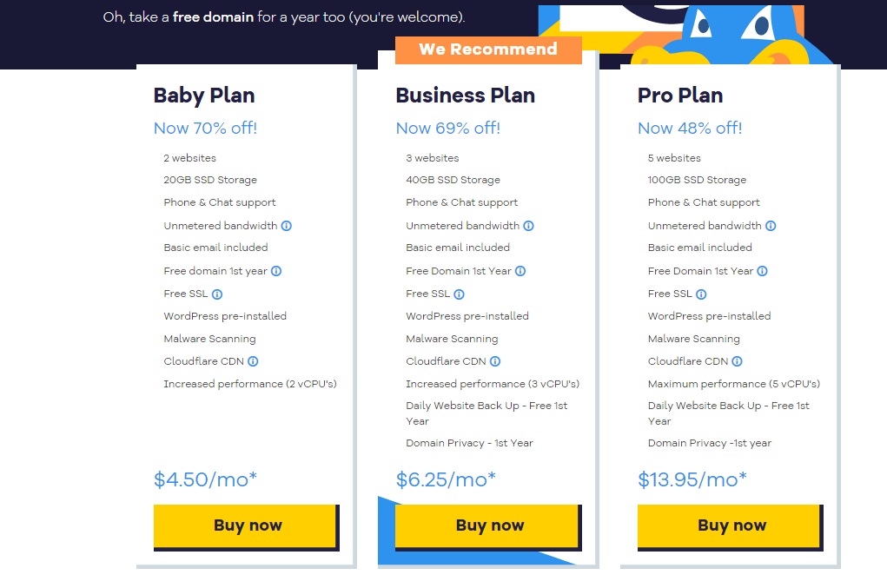Image resolution: width=887 pixels, height=588 pixels.
Task: Click info icon next to Business Plan Free SSL
Action: click(459, 294)
